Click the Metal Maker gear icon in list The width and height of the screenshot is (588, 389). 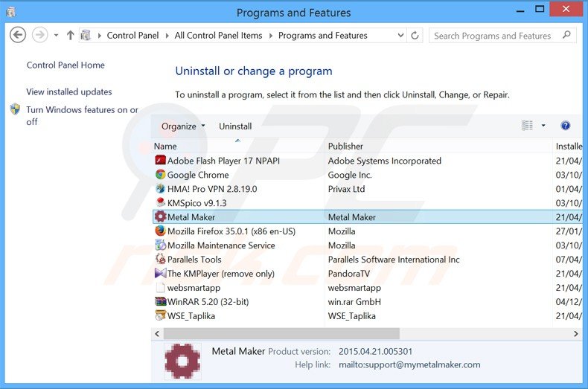tap(161, 216)
